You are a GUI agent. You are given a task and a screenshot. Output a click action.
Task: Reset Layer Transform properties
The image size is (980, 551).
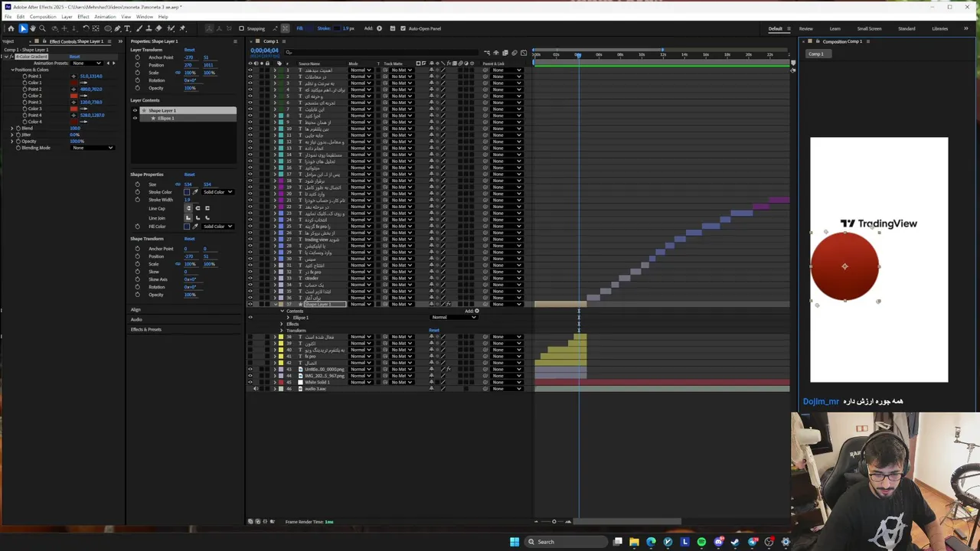189,50
